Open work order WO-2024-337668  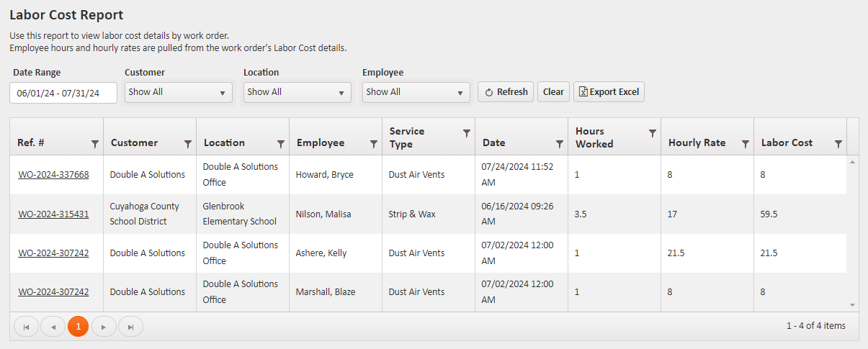(x=53, y=175)
